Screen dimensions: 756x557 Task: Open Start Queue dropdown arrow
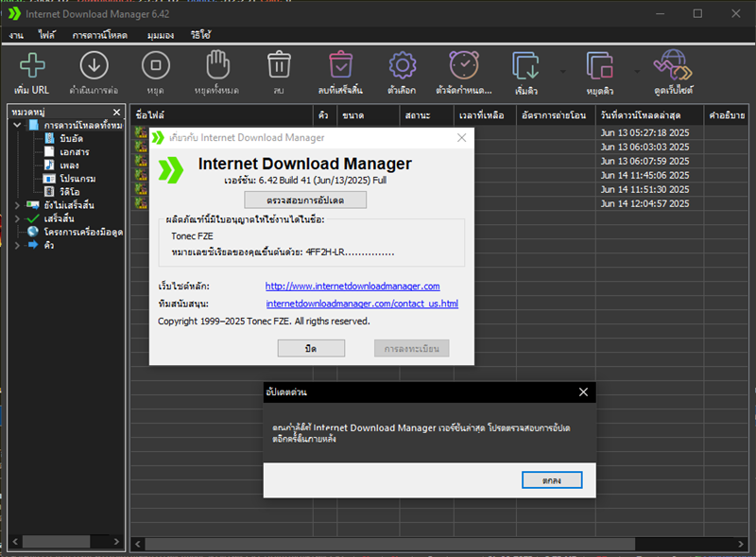click(562, 72)
